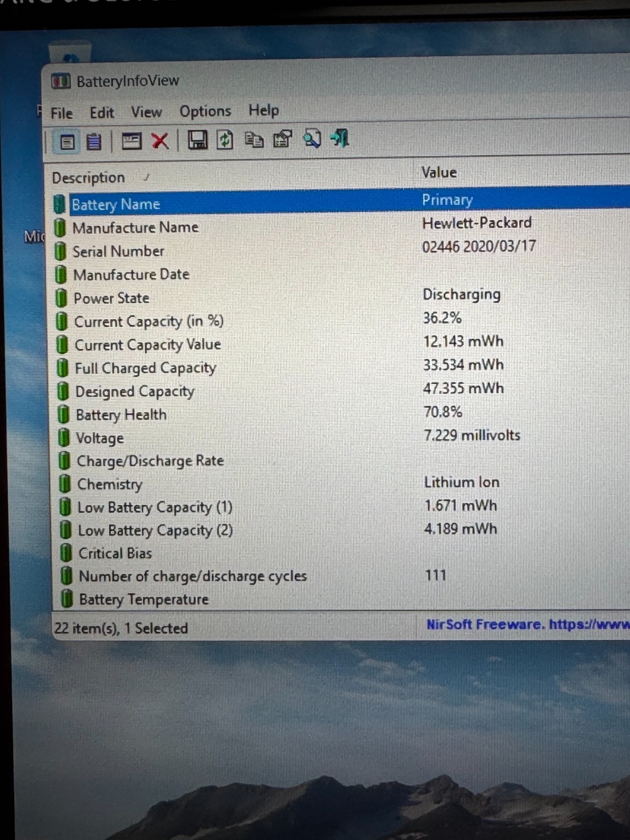Select the Battery Health row label
Screen dimensions: 630x840
(121, 415)
